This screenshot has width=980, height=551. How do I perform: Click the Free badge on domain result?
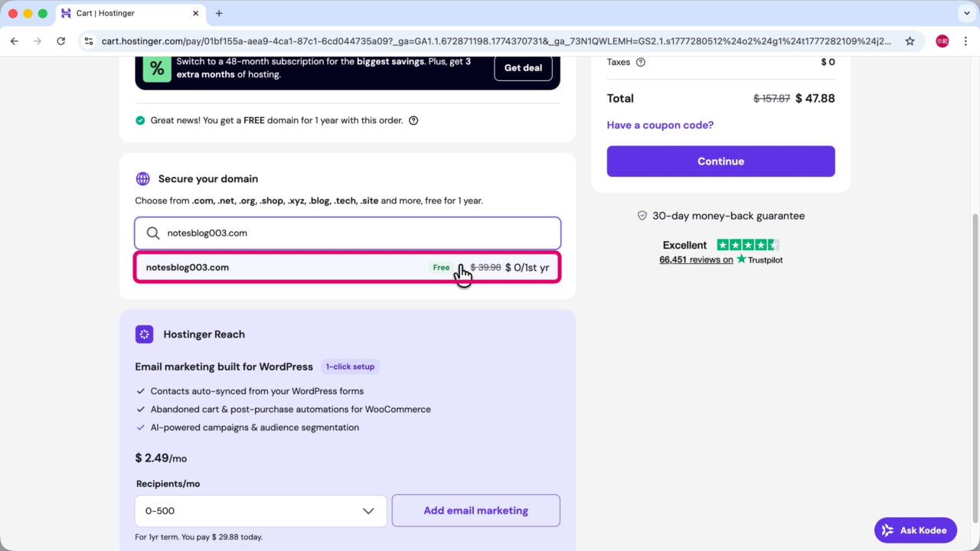[441, 268]
